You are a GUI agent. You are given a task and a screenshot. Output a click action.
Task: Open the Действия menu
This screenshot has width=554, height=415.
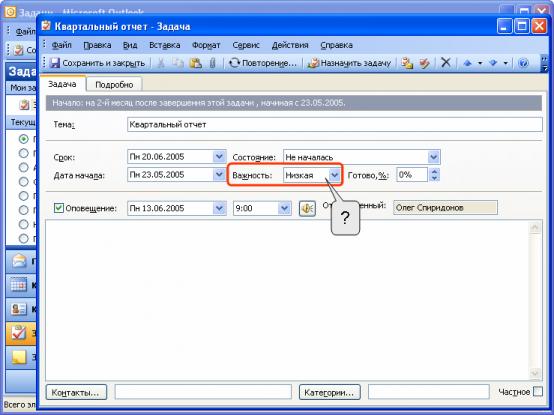point(290,45)
